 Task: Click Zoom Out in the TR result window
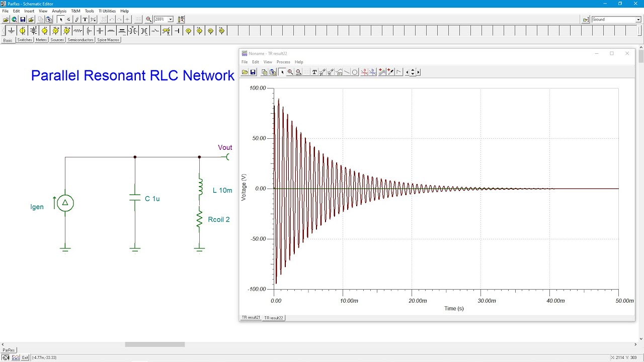point(298,72)
